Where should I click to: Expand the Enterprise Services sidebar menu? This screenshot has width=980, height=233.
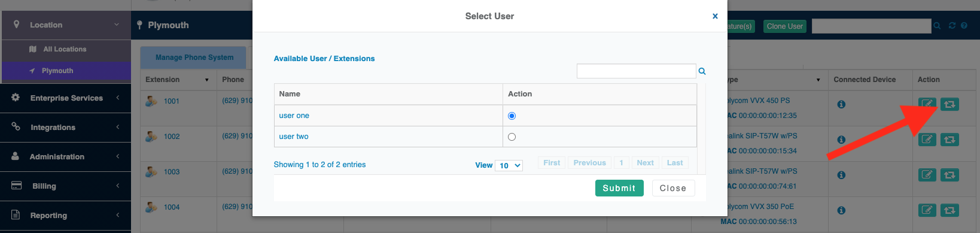[x=66, y=98]
